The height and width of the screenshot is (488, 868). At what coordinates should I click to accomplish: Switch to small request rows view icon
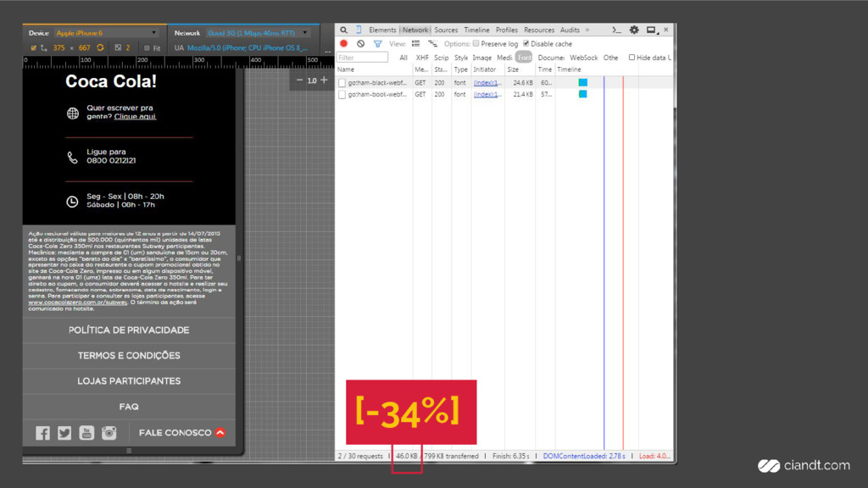(432, 43)
